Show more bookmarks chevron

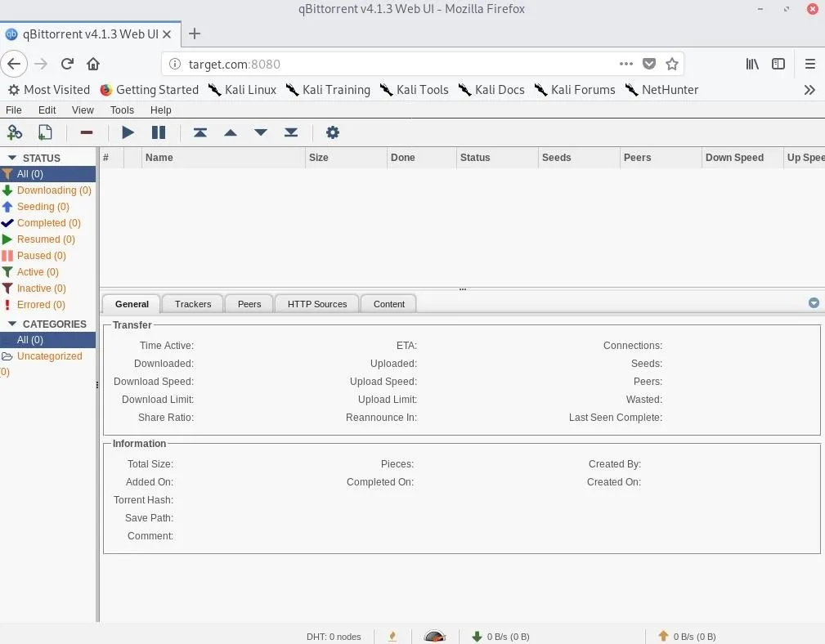809,90
